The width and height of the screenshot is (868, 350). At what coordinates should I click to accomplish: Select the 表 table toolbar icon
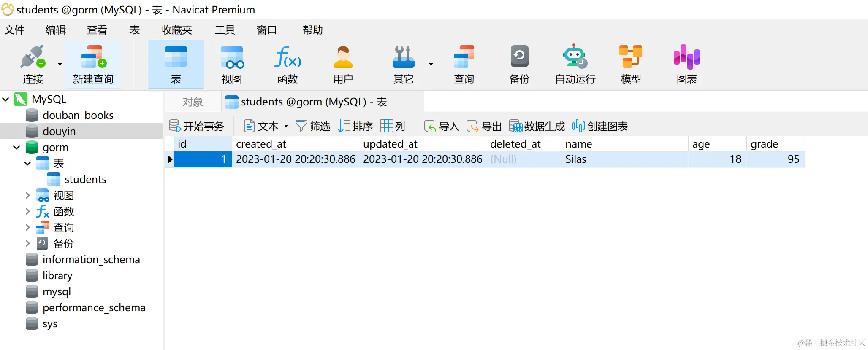[x=176, y=64]
